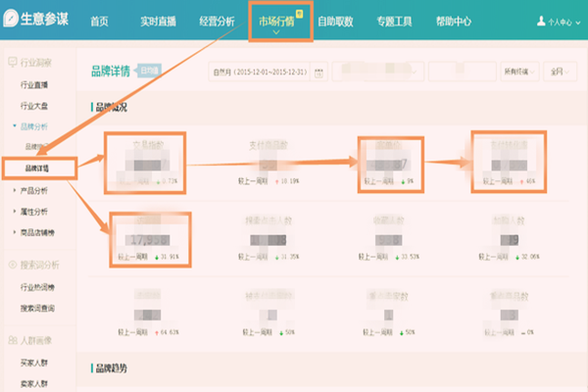The width and height of the screenshot is (588, 392).
Task: Click the calendar icon next to the date range
Action: point(318,73)
